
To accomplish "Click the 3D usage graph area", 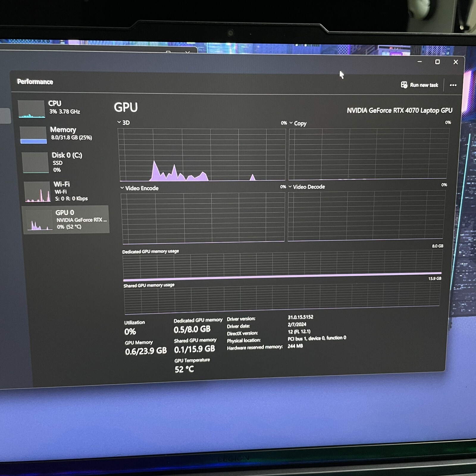I will coord(202,155).
